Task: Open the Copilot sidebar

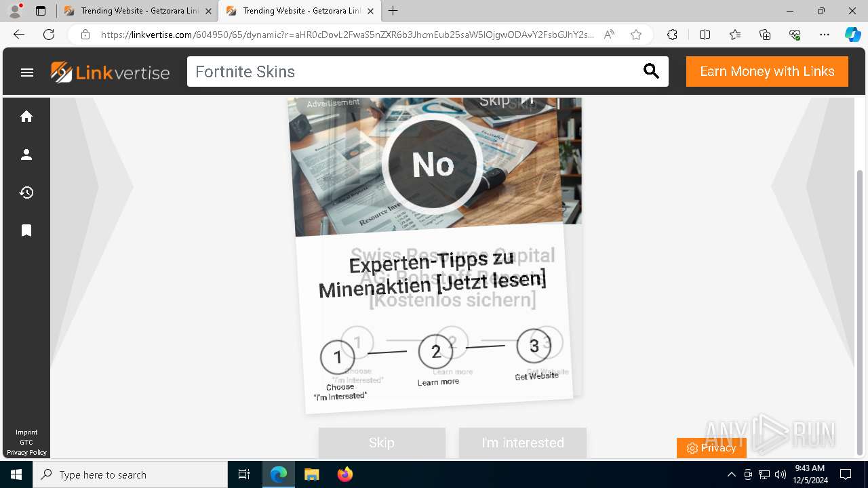Action: click(x=852, y=35)
